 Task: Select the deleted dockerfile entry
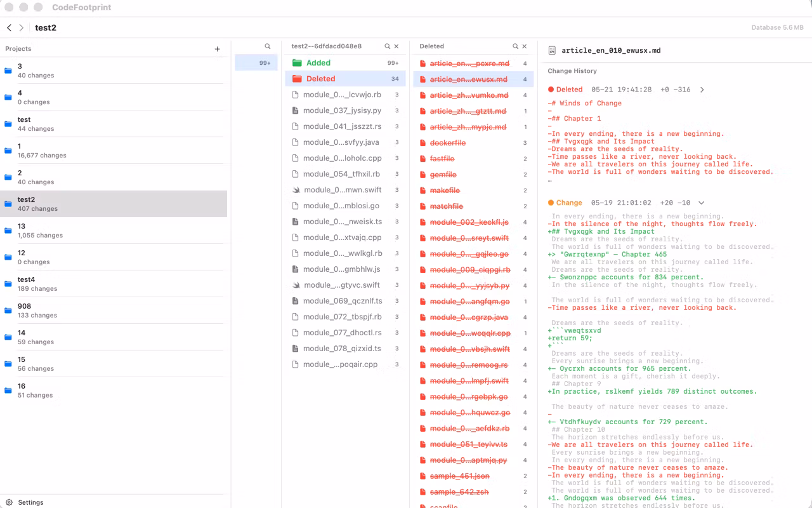click(x=473, y=143)
